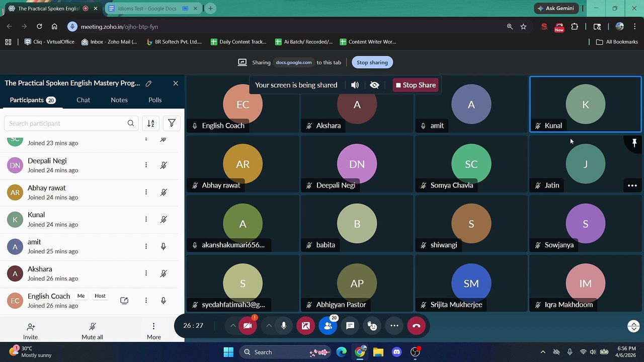
Task: Open Chrome extensions puzzle icon
Action: pos(575,27)
